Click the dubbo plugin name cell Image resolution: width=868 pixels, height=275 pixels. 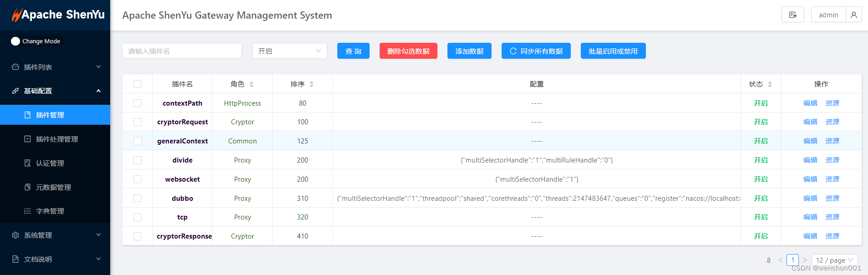tap(183, 199)
